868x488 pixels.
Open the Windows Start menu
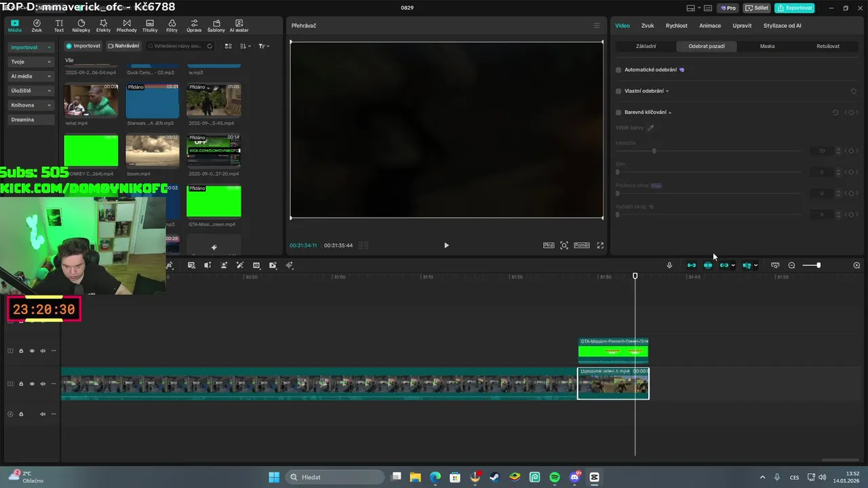pos(274,477)
